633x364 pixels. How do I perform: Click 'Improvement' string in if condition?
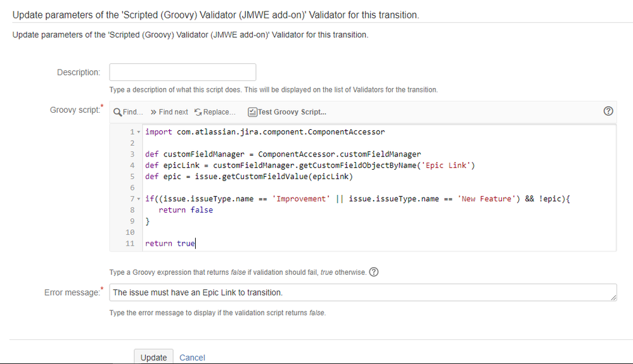[301, 199]
